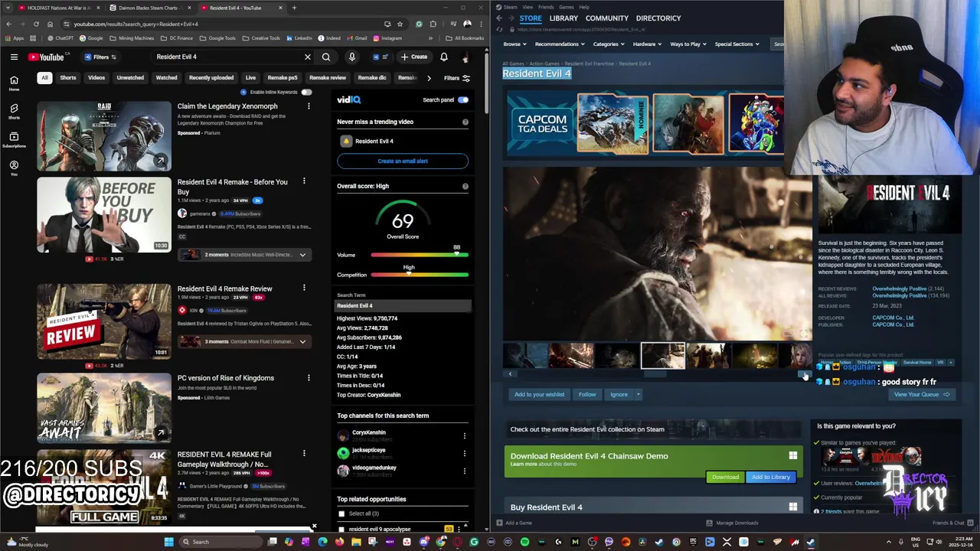The width and height of the screenshot is (980, 551).
Task: Open more options for IGN Review video
Action: tap(304, 288)
